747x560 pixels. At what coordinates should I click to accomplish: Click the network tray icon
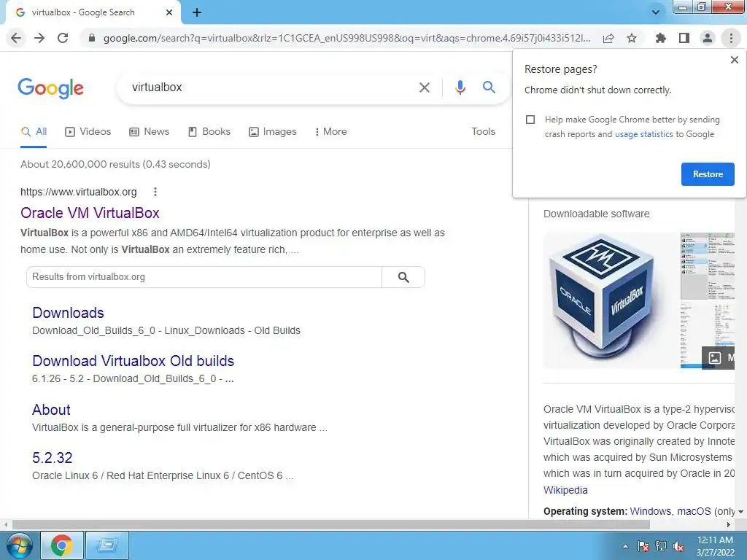tap(661, 546)
